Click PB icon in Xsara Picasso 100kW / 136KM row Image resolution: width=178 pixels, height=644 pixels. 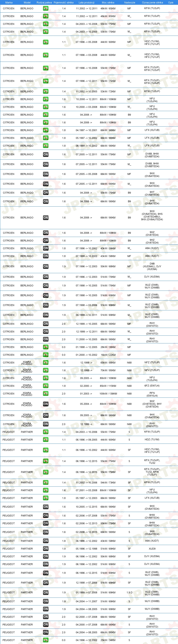click(46, 394)
